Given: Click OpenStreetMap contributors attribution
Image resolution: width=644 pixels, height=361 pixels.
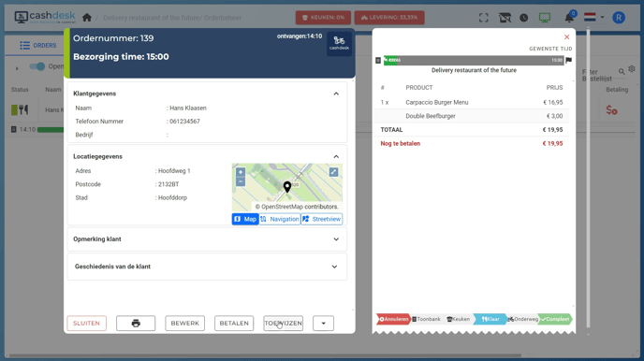Looking at the screenshot, I should pyautogui.click(x=297, y=207).
